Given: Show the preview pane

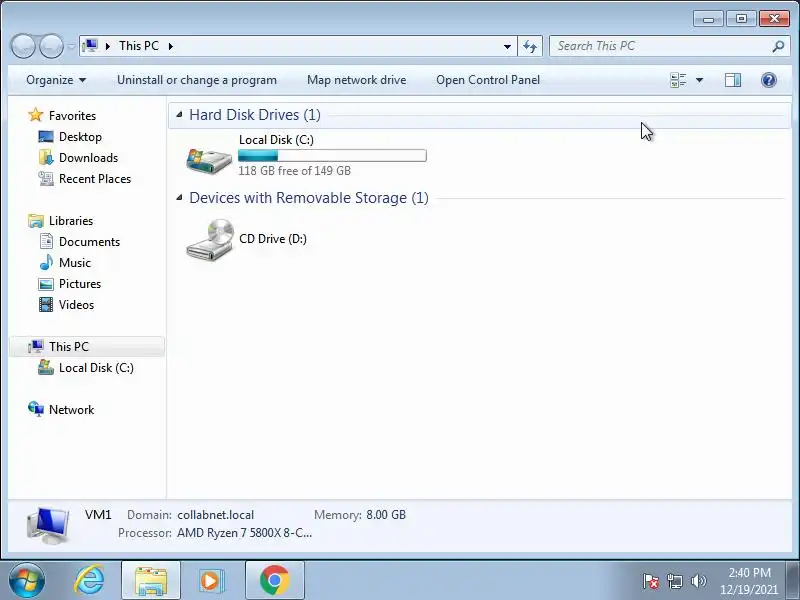Looking at the screenshot, I should [733, 80].
